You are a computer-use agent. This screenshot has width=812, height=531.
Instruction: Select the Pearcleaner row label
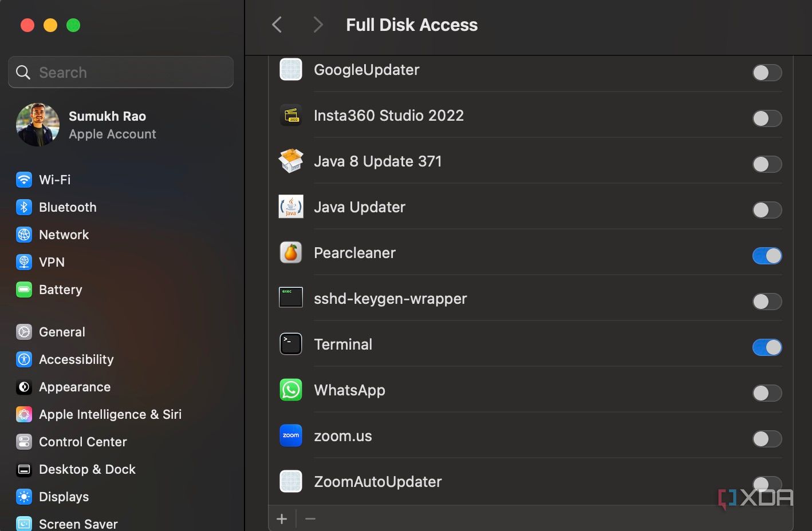point(354,253)
